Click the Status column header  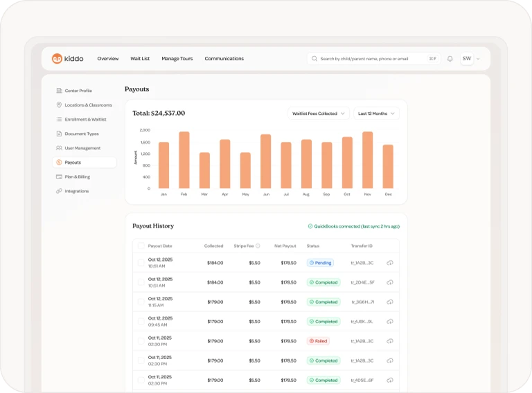coord(313,246)
